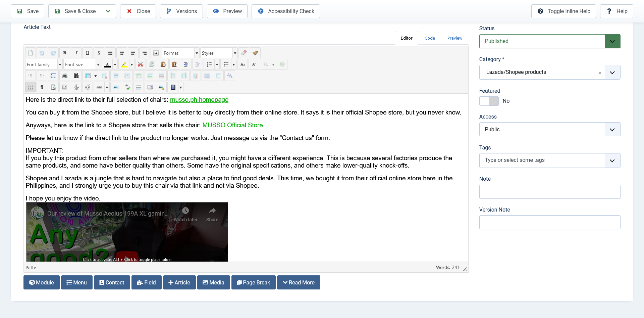Open the MUSSO Official Store link
This screenshot has height=318, width=644.
(232, 125)
